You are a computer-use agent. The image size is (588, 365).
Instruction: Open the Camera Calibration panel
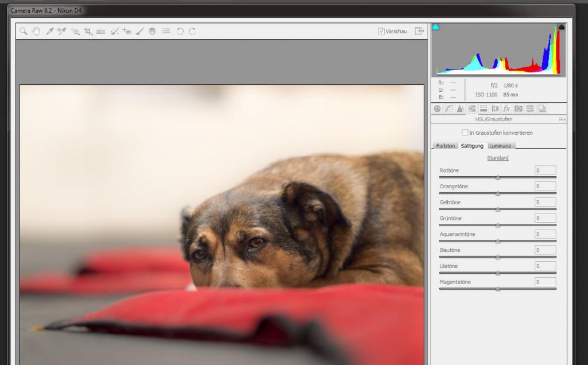click(x=519, y=108)
